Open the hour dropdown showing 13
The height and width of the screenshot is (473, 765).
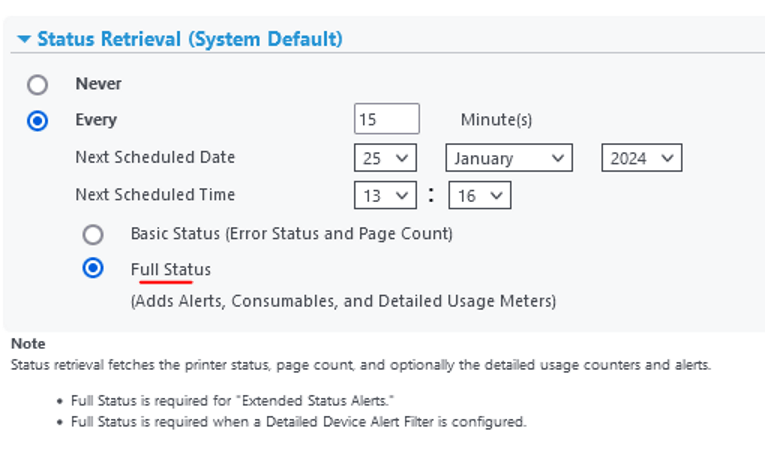385,195
